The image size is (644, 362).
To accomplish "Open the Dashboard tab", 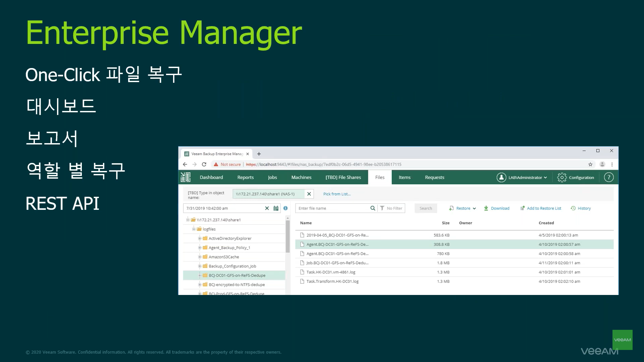I will 211,177.
